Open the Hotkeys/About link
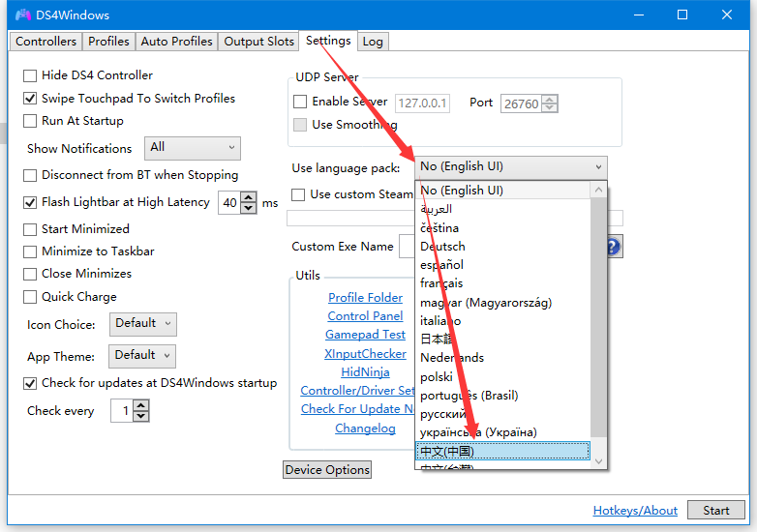 (635, 511)
